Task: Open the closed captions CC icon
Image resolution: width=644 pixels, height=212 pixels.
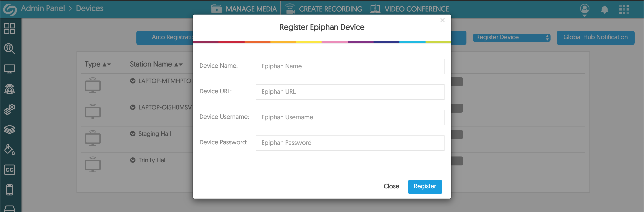Action: tap(9, 170)
